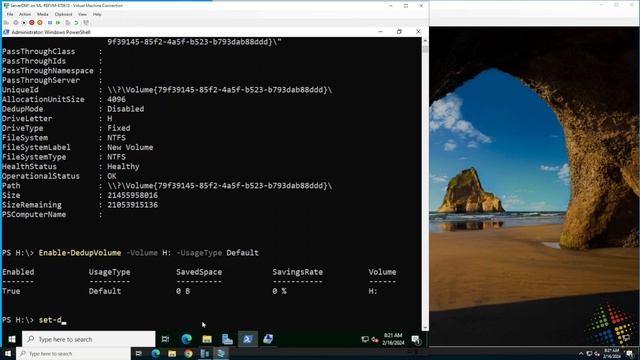Create a checkpoint using the toolbar icon

coord(68,23)
